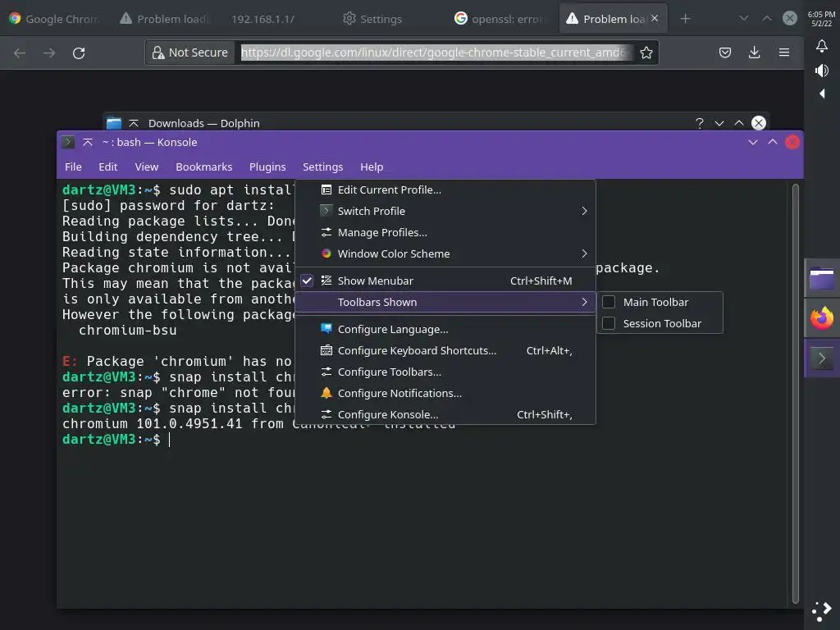Image resolution: width=840 pixels, height=630 pixels.
Task: Open the Edit menu in Konsole
Action: point(107,167)
